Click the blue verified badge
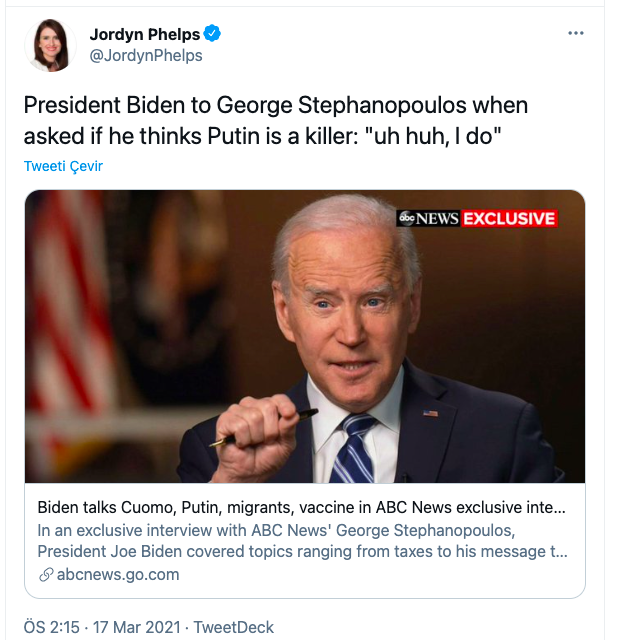Screen dimensions: 617x640 click(x=212, y=34)
